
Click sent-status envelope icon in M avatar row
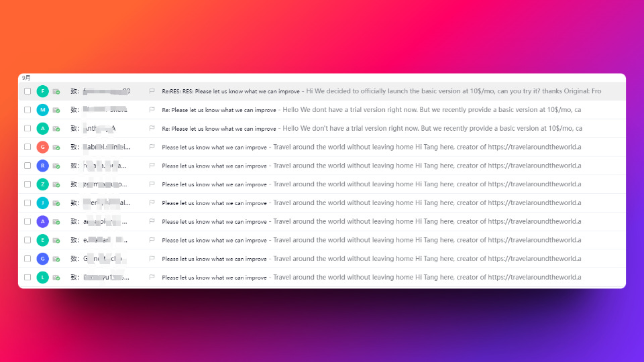(56, 110)
